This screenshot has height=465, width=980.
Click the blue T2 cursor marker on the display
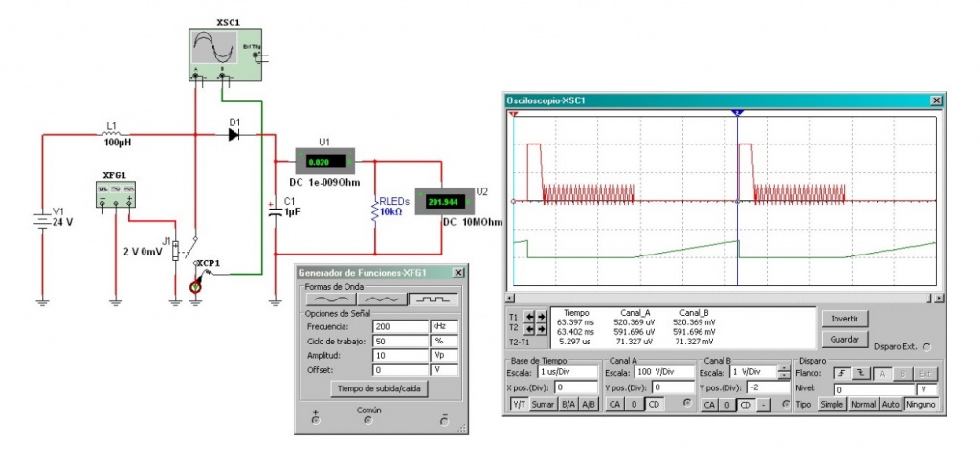pyautogui.click(x=737, y=113)
